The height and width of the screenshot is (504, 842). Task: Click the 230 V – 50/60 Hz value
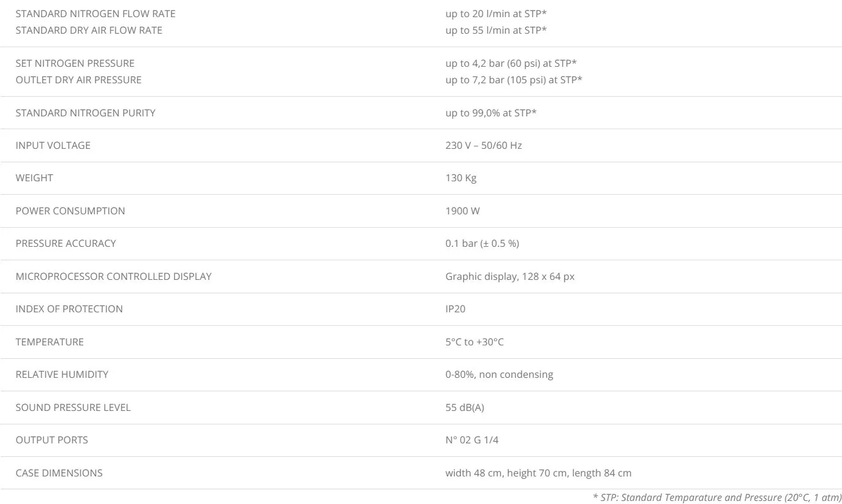tap(483, 145)
